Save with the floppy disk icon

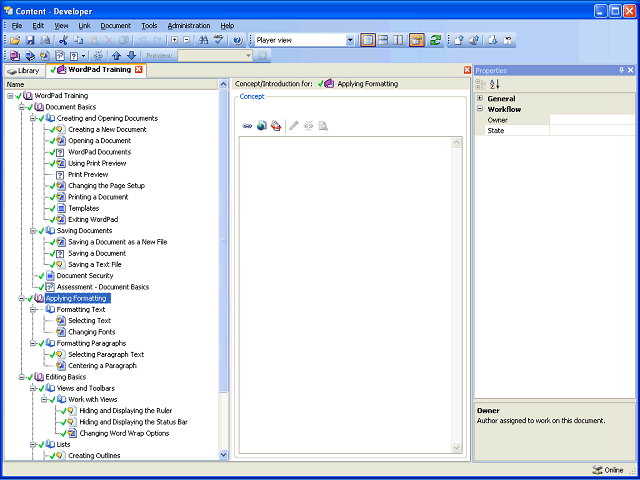pos(30,40)
